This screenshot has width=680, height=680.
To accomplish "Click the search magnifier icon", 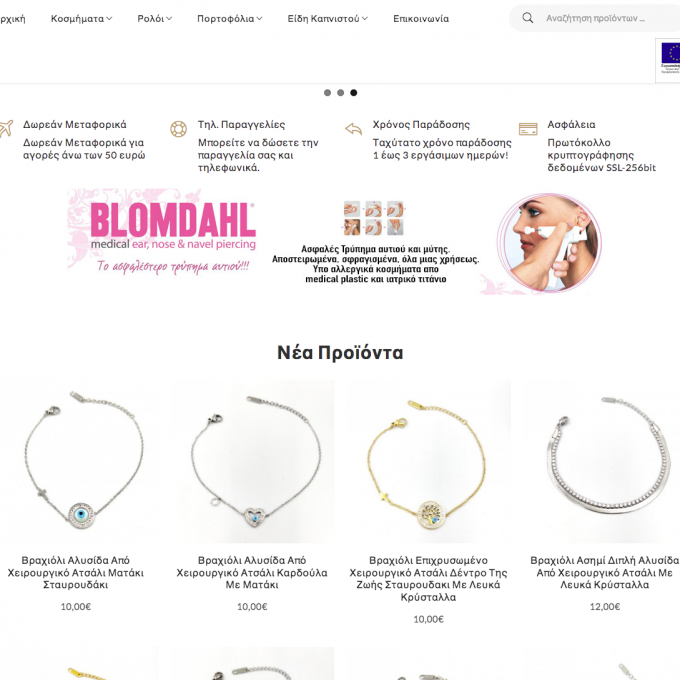I will [x=527, y=18].
